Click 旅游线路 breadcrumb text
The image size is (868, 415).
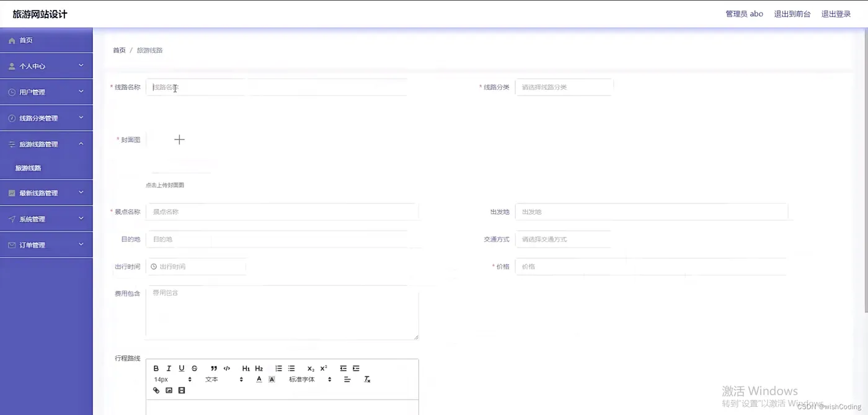coord(150,50)
